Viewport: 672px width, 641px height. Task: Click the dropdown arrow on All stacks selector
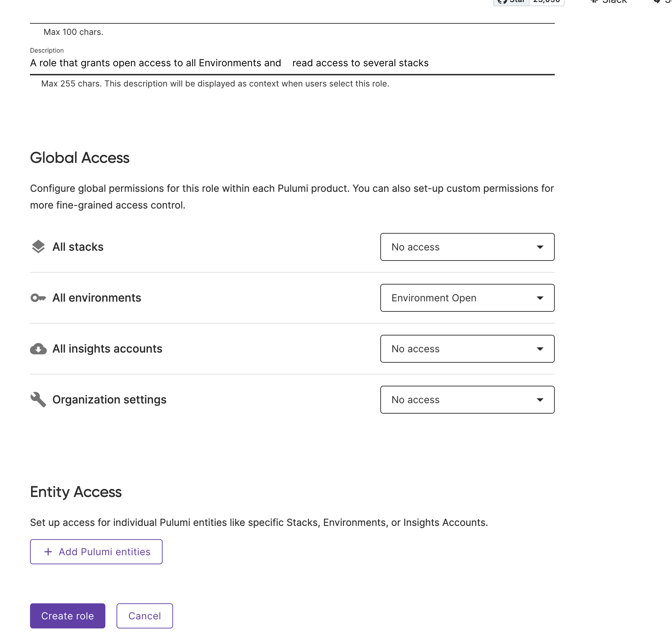coord(540,247)
